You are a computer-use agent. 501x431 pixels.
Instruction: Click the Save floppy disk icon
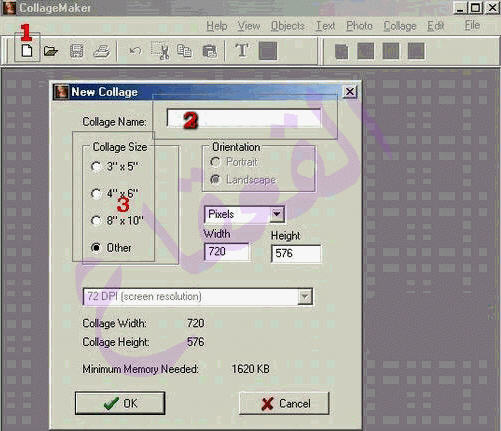tap(76, 51)
